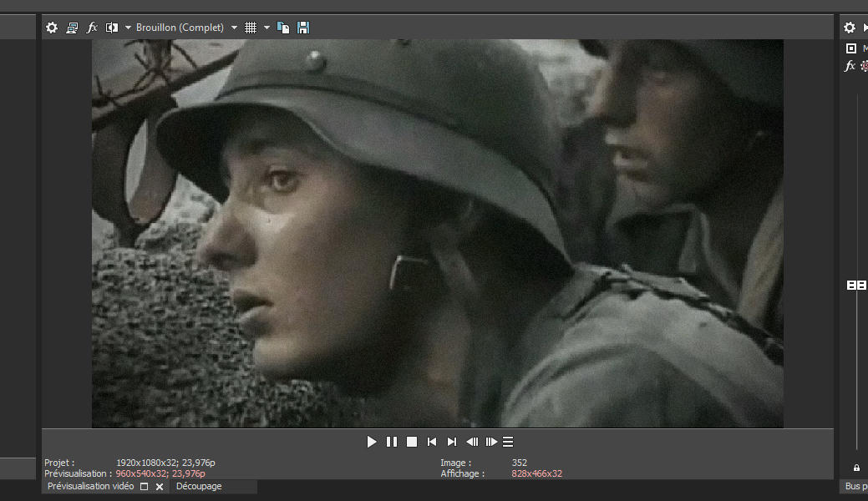Click the Affichage value 828x466x32
Screen dimensions: 868x501
click(537, 474)
